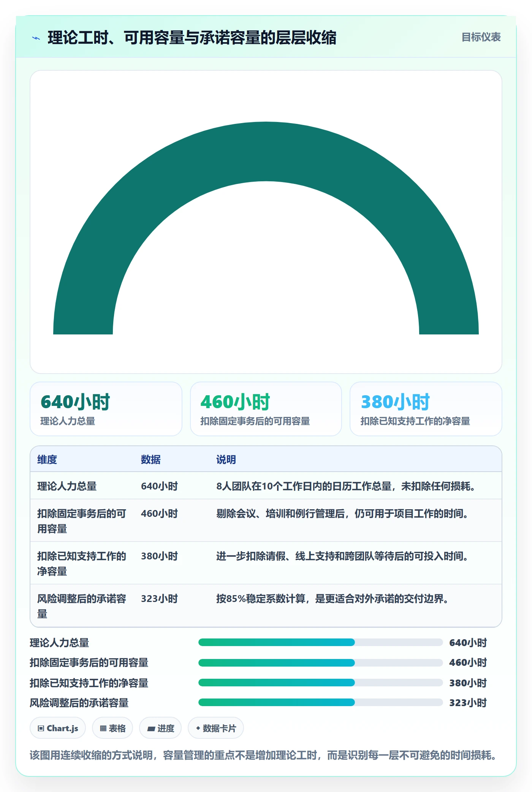This screenshot has height=792, width=532.
Task: Click the 数据 column header
Action: pyautogui.click(x=151, y=459)
